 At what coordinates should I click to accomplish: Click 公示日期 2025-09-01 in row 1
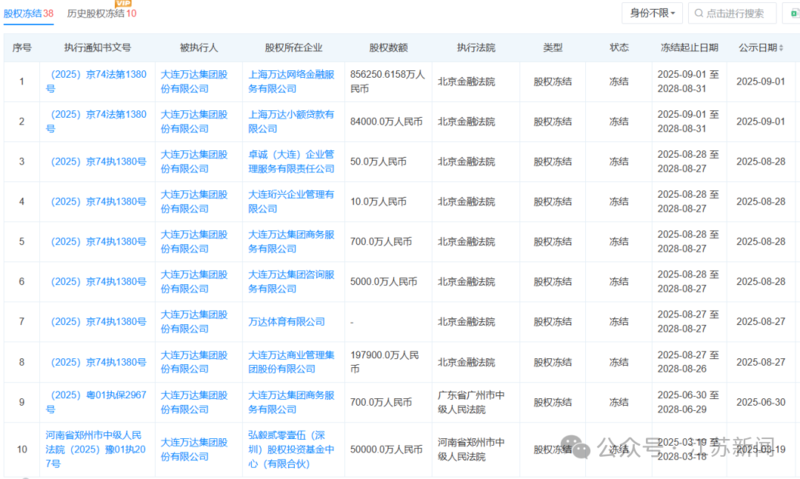[x=761, y=81]
